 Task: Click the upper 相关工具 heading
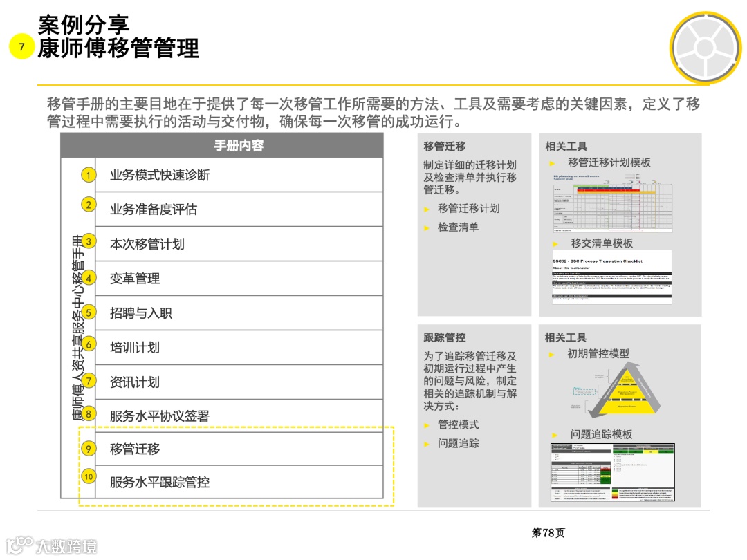[566, 146]
